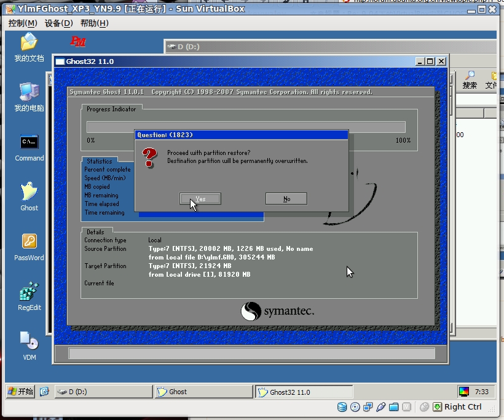Viewport: 504px width, 420px height.
Task: Click the 'MB remaining' statistic label
Action: tap(101, 195)
